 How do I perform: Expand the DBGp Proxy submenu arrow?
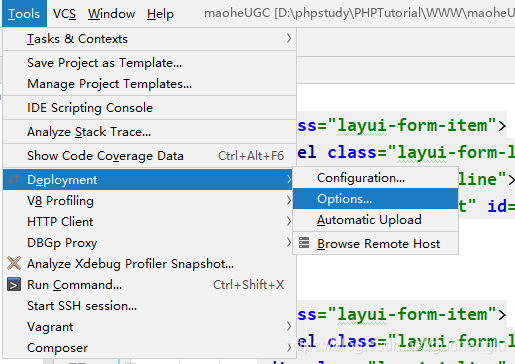289,242
